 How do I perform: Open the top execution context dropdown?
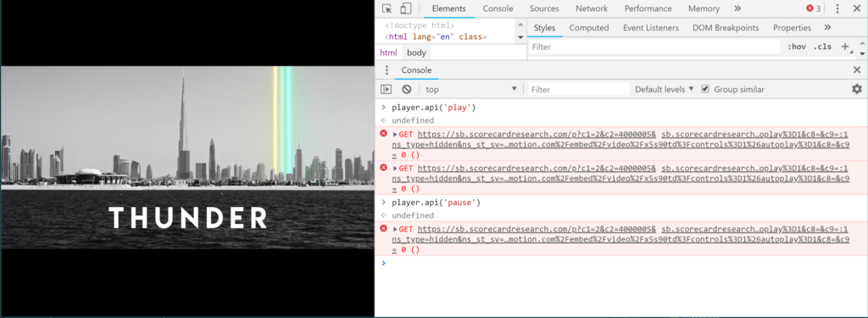click(470, 89)
